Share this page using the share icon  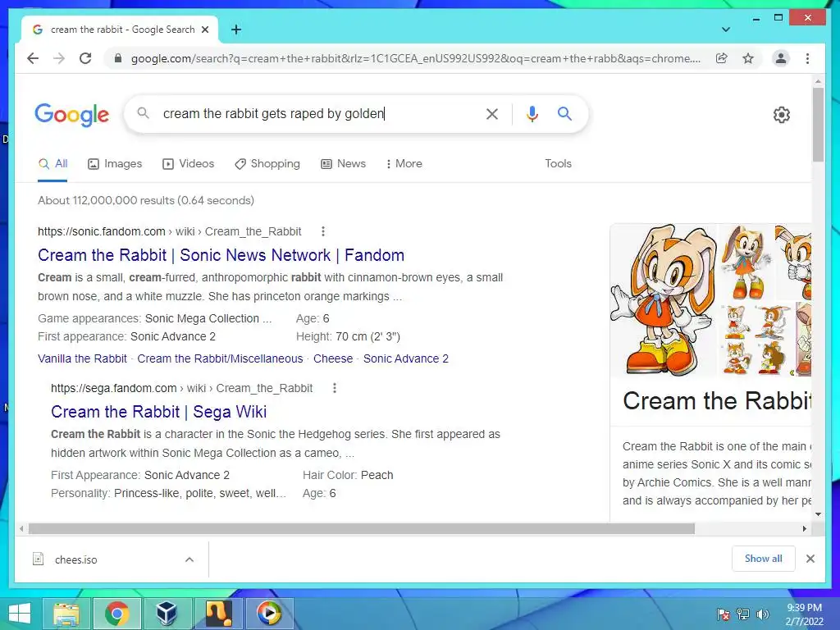tap(722, 58)
